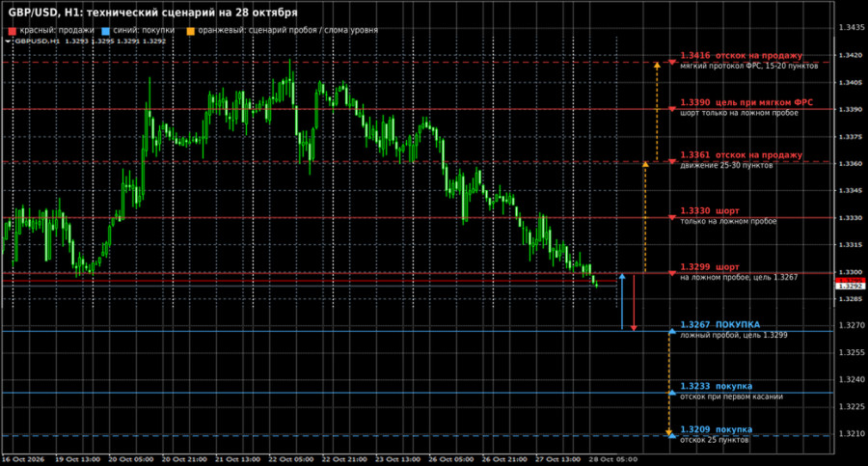Viewport: 868px width, 466px height.
Task: Click '22 Oct 05:00' on the time axis
Action: [x=291, y=459]
